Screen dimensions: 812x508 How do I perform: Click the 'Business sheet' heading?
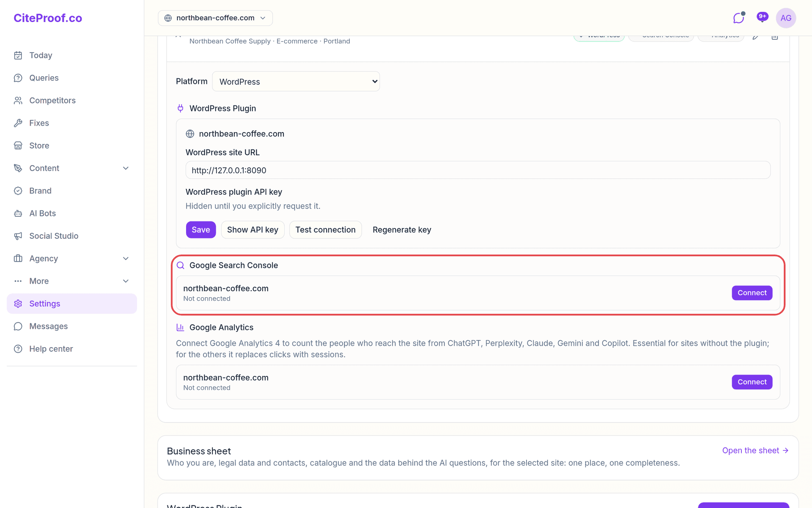199,451
